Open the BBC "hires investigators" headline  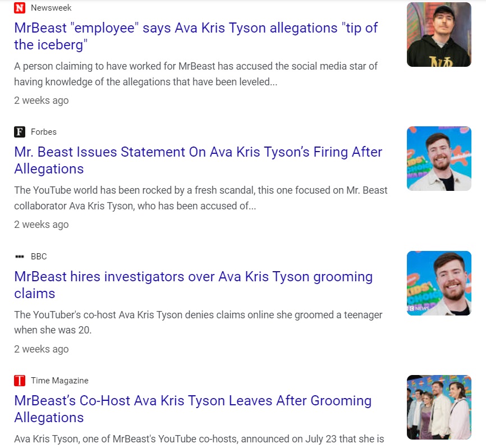tap(194, 285)
